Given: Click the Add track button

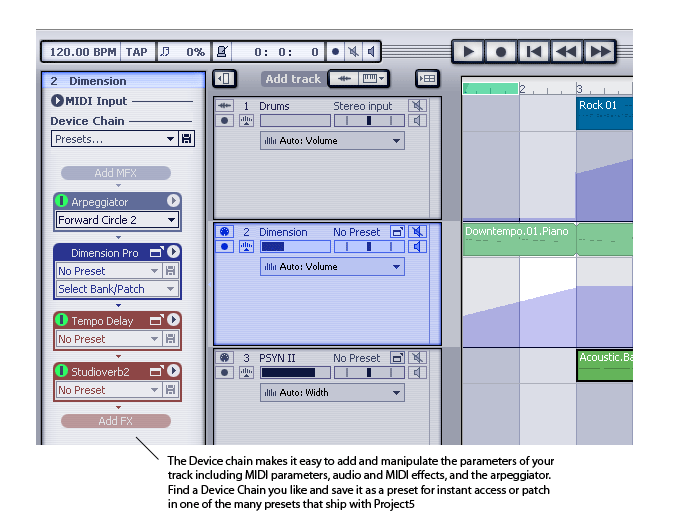Looking at the screenshot, I should [293, 79].
